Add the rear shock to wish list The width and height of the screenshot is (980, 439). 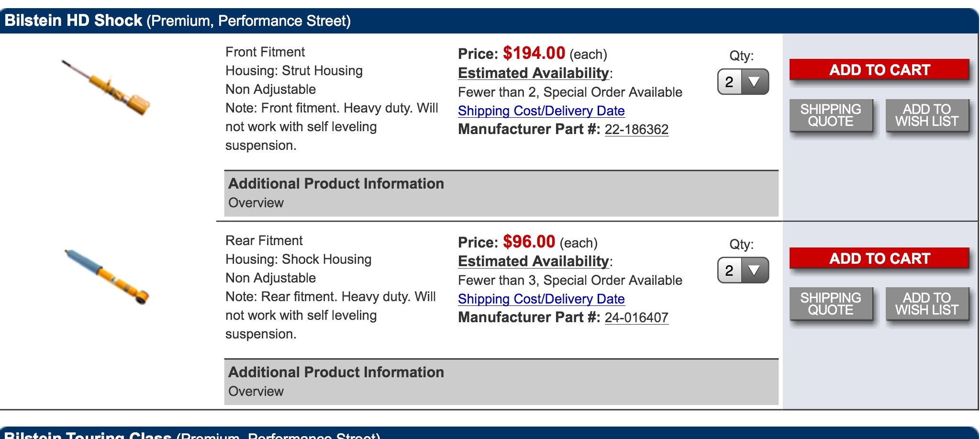tap(927, 304)
